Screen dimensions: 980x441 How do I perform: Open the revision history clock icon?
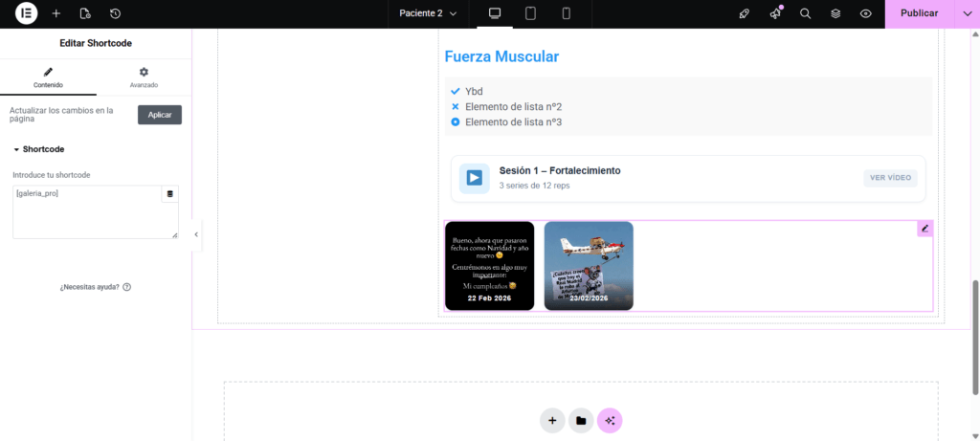click(115, 13)
